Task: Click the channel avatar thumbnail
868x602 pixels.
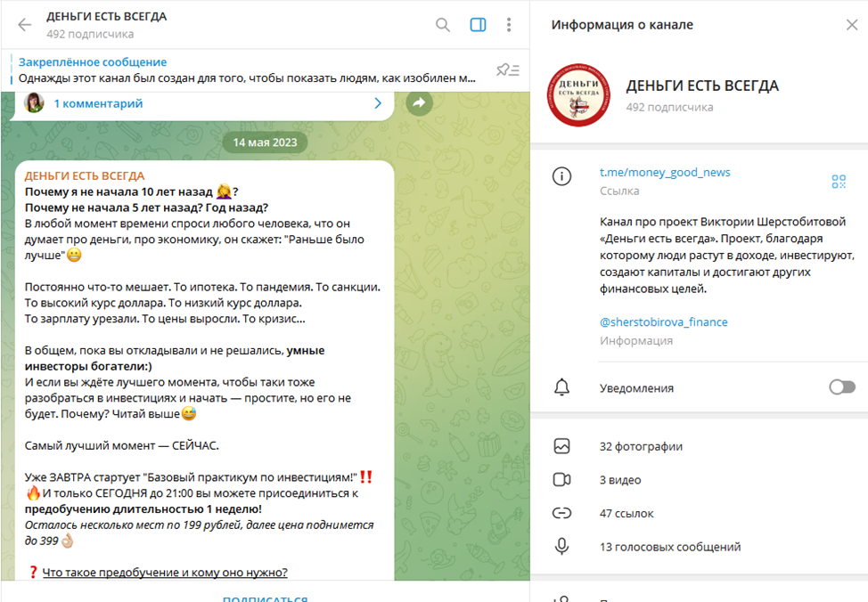Action: click(578, 95)
